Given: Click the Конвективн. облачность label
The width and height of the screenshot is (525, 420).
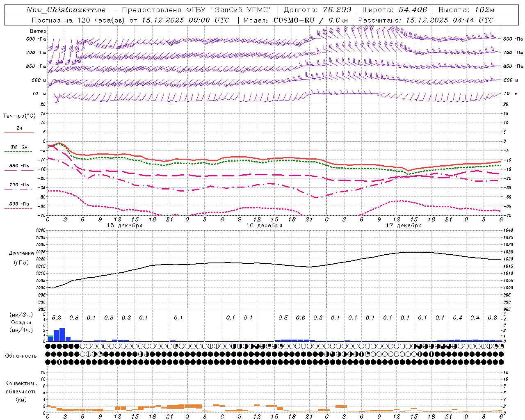Looking at the screenshot, I should pyautogui.click(x=21, y=388).
